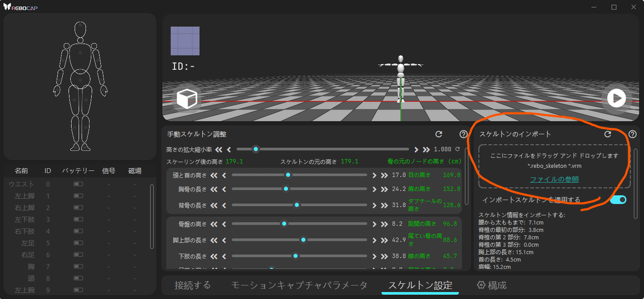Click the purple tracker thumbnail
This screenshot has height=299, width=644.
click(x=185, y=41)
